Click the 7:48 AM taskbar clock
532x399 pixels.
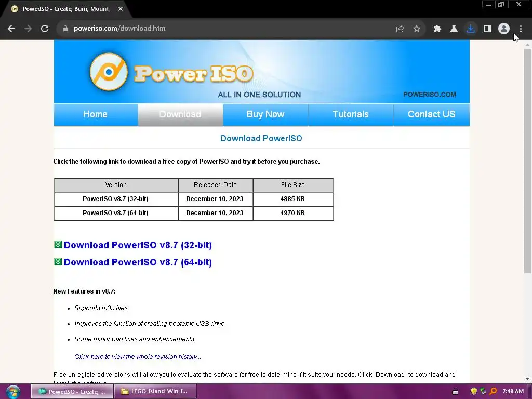513,392
